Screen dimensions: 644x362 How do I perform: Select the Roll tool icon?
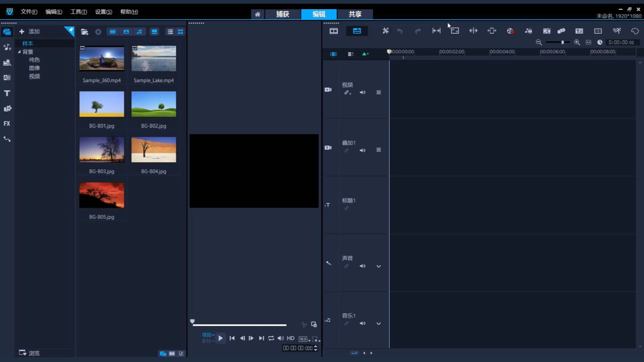473,31
